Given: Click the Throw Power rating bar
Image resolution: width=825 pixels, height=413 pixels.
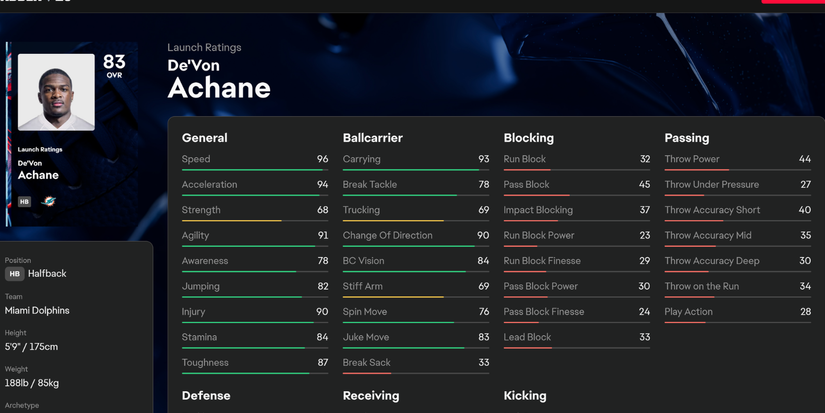Looking at the screenshot, I should (737, 170).
